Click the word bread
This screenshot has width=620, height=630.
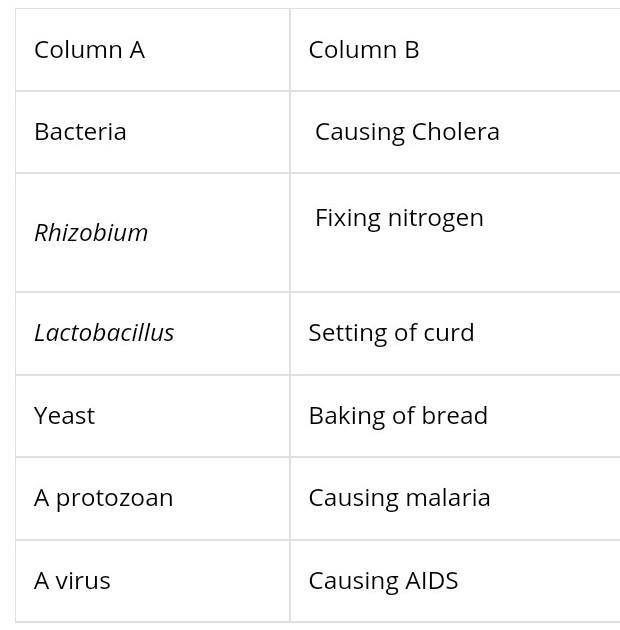tap(457, 416)
